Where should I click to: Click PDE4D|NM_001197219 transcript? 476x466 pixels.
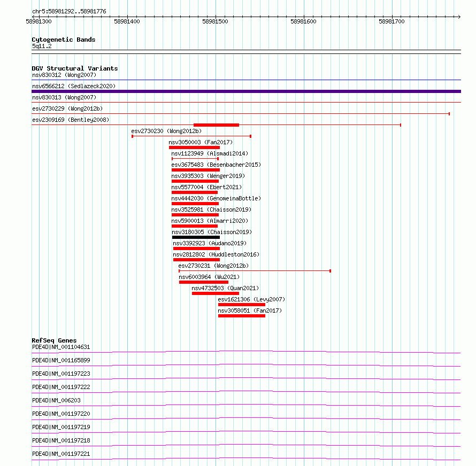tap(61, 427)
